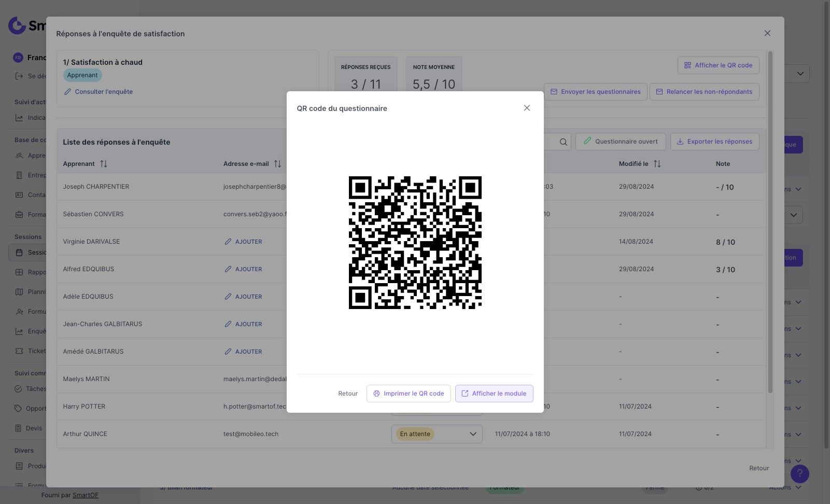Click the Tickets icon in sidebar
The image size is (830, 504).
[x=19, y=351]
